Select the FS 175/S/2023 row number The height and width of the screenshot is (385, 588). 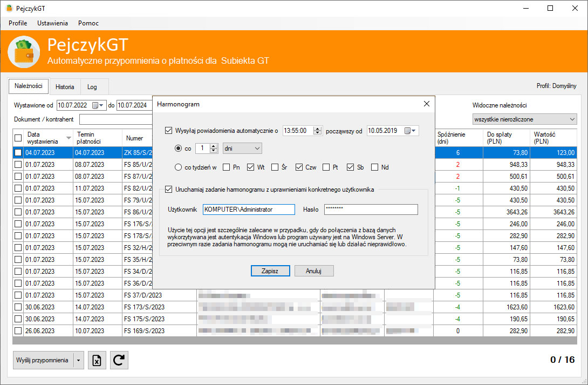(x=159, y=319)
